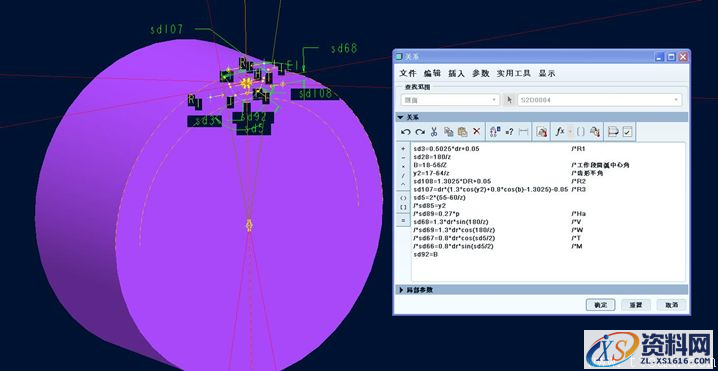Open the 实用工具 menu
The width and height of the screenshot is (718, 371).
[513, 73]
